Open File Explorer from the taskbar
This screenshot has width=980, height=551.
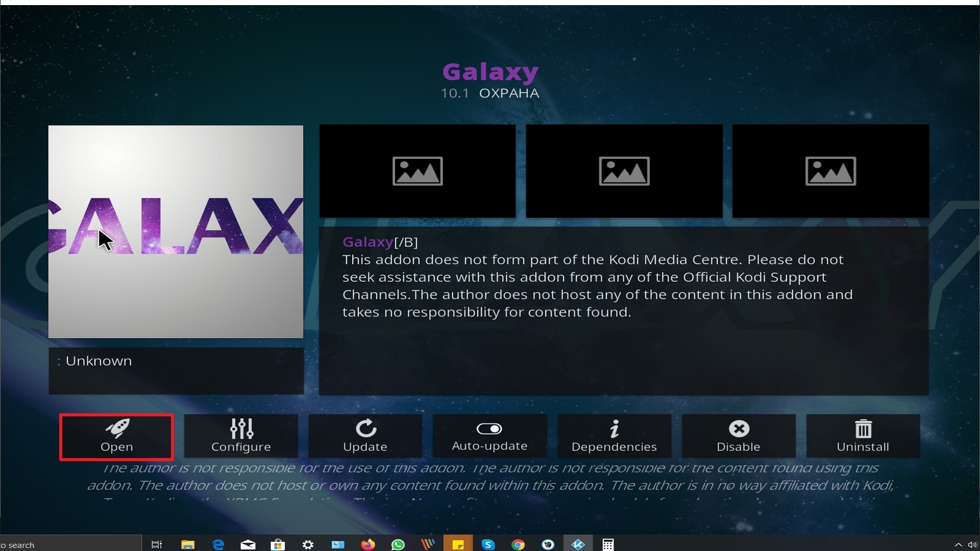(x=188, y=544)
